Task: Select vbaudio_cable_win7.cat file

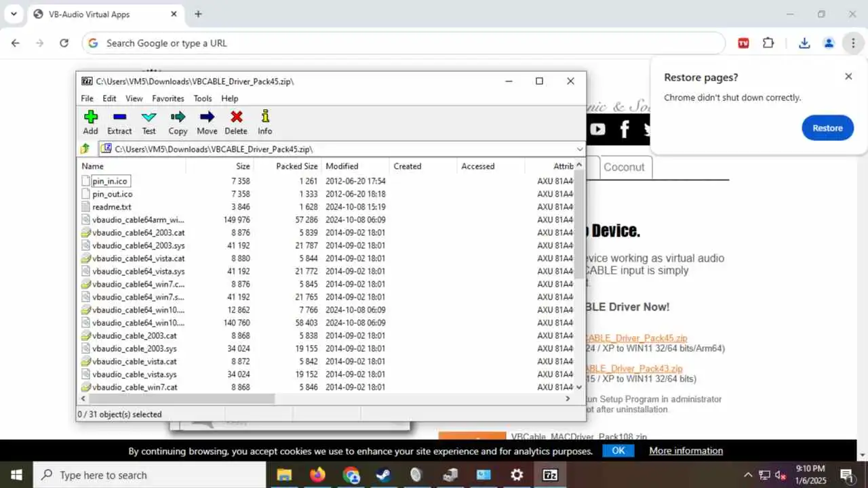Action: (135, 387)
